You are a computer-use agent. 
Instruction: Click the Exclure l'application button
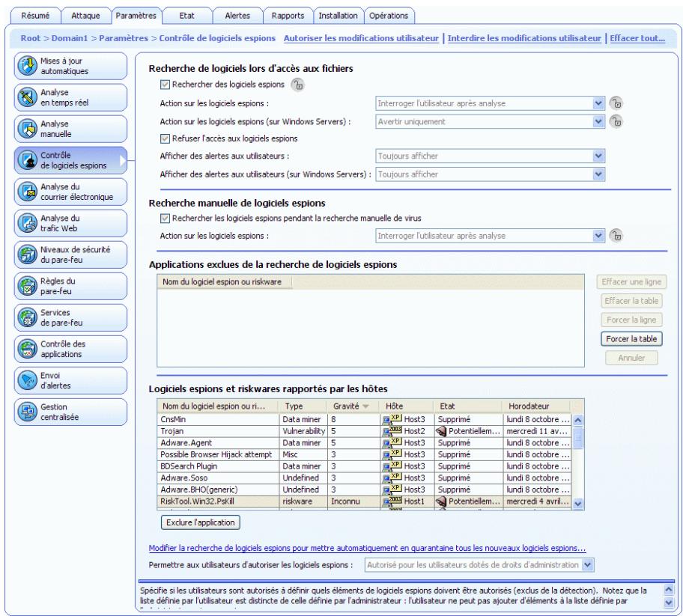click(201, 522)
